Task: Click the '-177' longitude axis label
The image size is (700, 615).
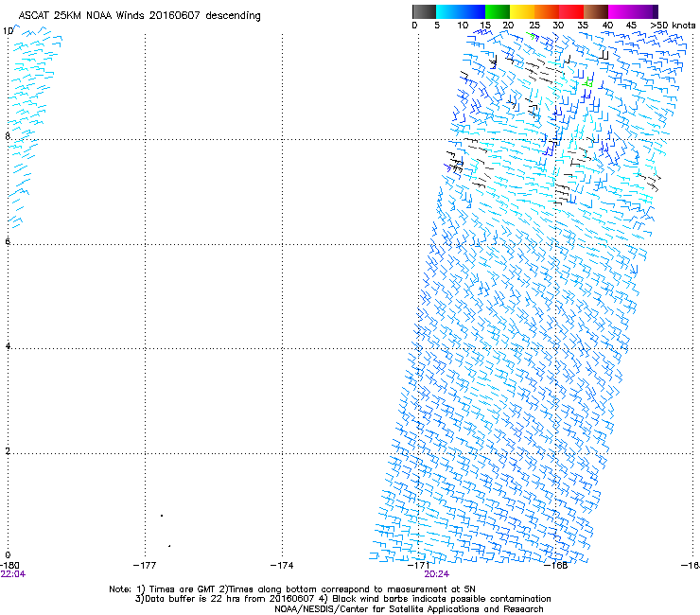Action: coord(145,566)
